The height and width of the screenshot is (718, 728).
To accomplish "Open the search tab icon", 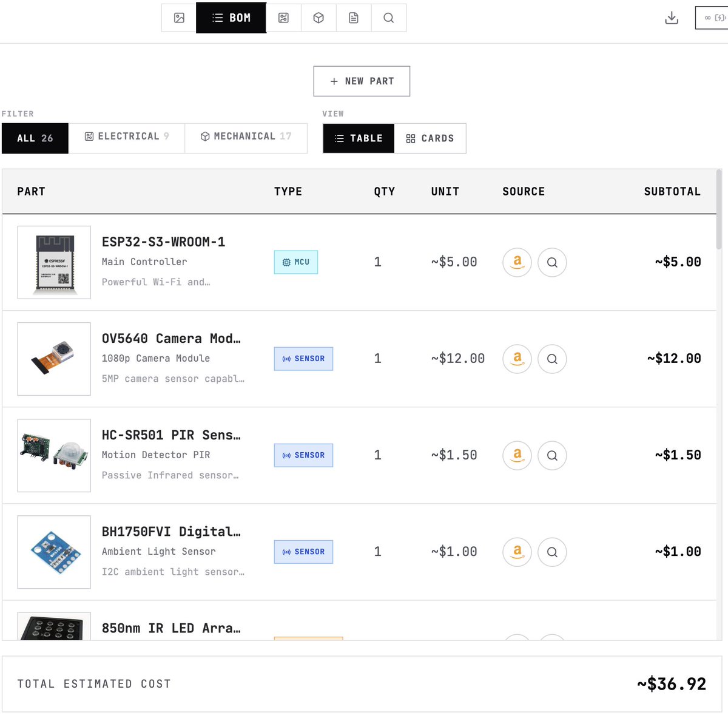I will pyautogui.click(x=389, y=18).
